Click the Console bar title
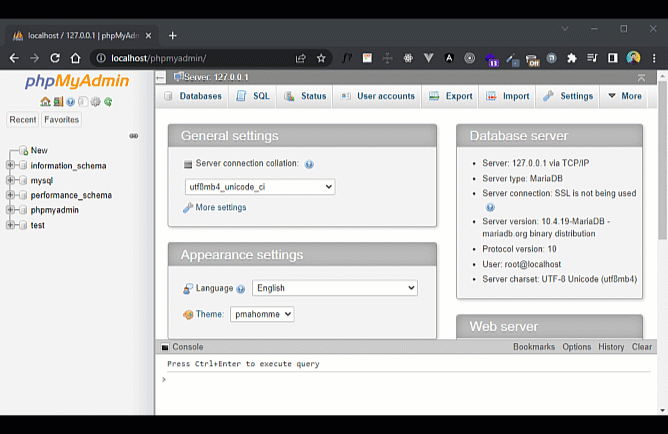 pyautogui.click(x=187, y=347)
